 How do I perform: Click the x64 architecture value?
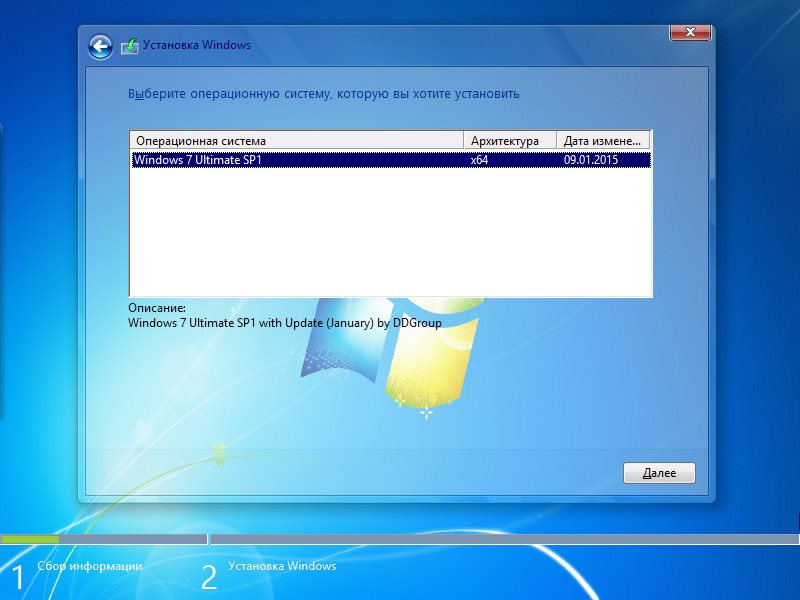(x=478, y=158)
